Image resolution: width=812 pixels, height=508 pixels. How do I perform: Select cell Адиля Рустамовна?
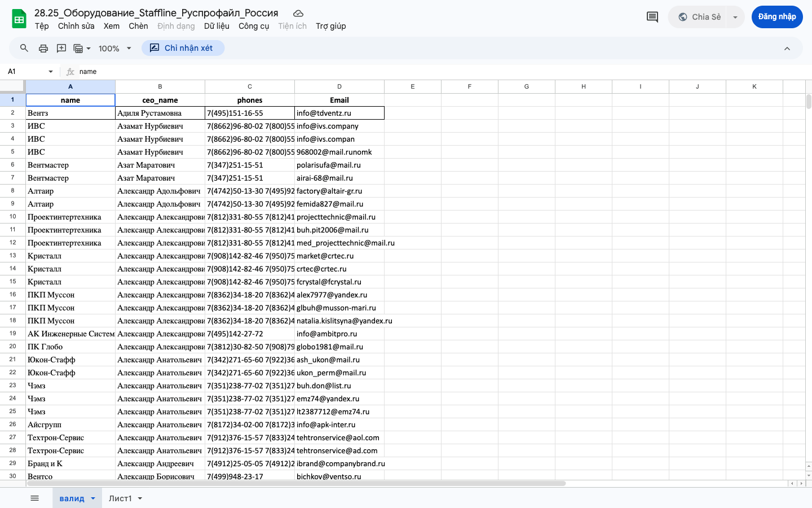point(160,113)
